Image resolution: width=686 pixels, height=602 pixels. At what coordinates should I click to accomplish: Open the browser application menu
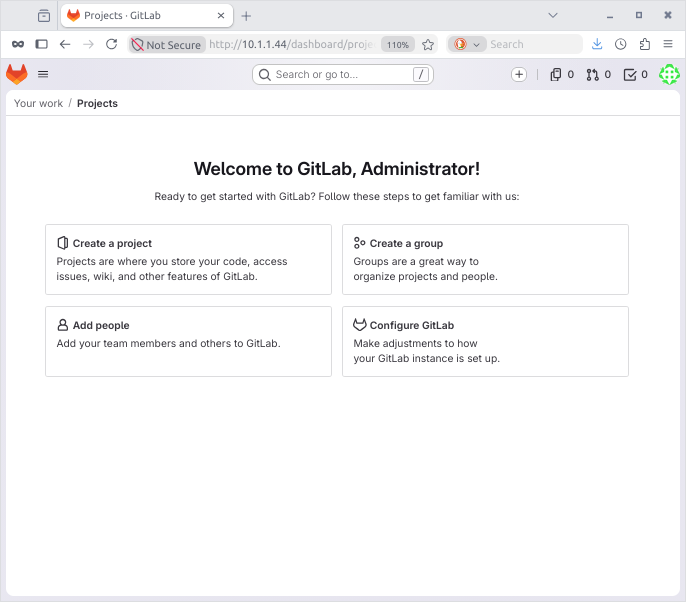(x=668, y=44)
